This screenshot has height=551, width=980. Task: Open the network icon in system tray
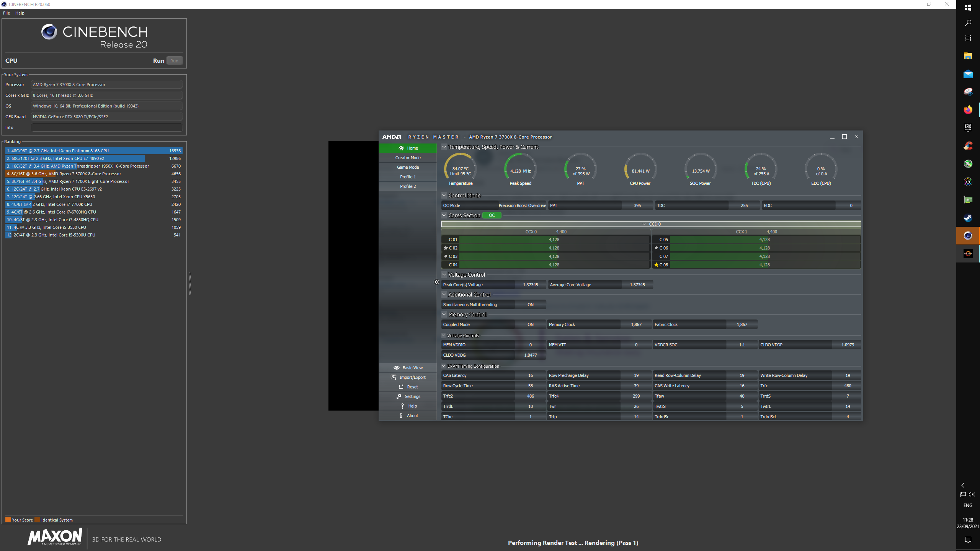[963, 494]
